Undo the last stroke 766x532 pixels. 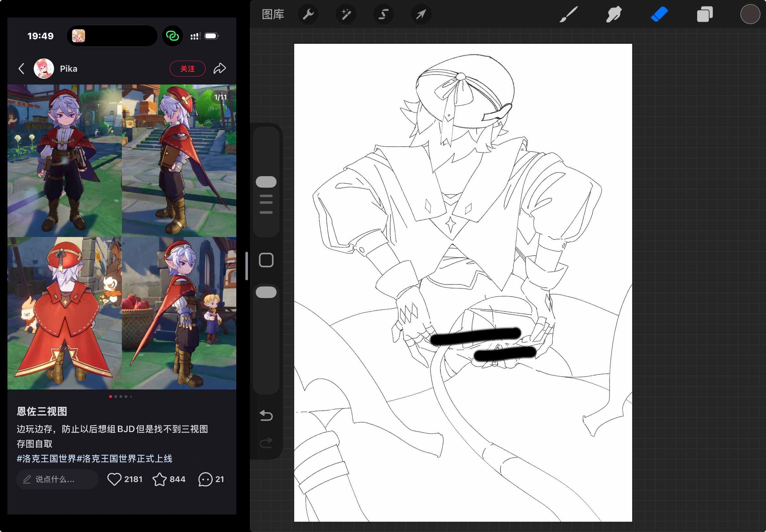click(x=266, y=415)
